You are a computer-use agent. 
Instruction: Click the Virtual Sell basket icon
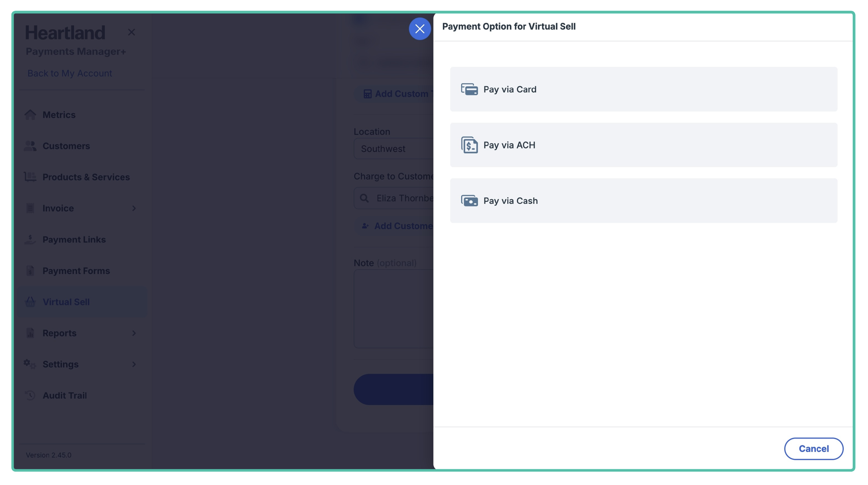pos(30,302)
